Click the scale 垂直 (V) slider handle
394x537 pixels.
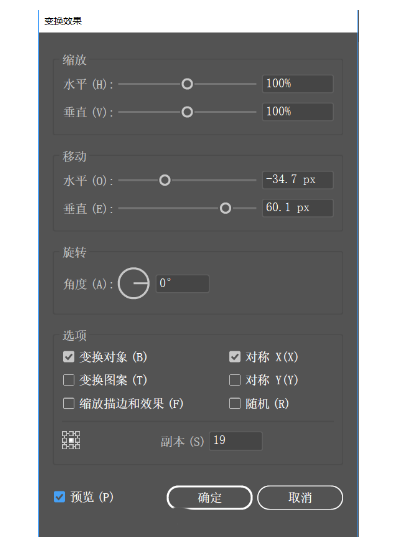(187, 112)
